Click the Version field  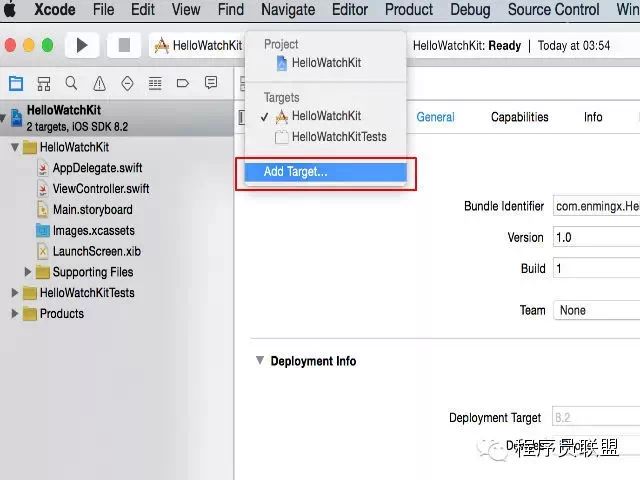pos(596,237)
